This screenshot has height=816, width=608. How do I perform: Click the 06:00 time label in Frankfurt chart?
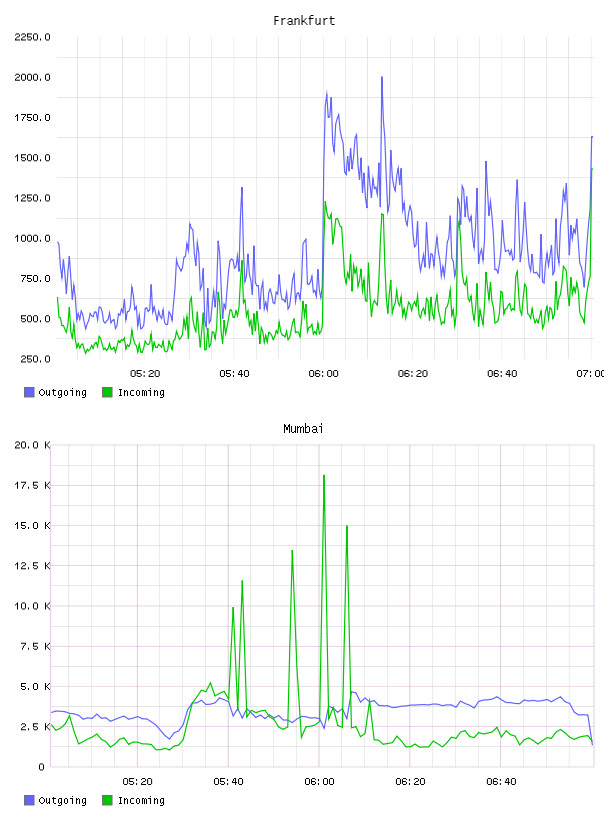(323, 374)
